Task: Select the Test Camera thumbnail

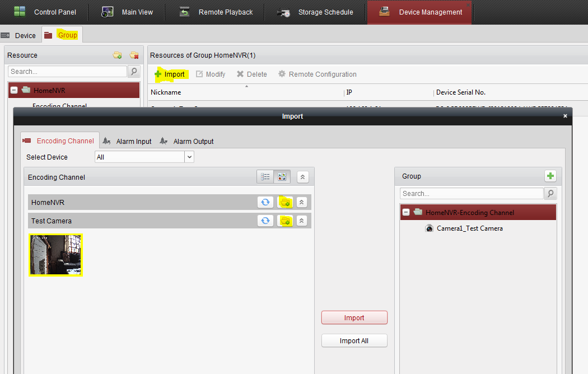Action: pos(56,255)
